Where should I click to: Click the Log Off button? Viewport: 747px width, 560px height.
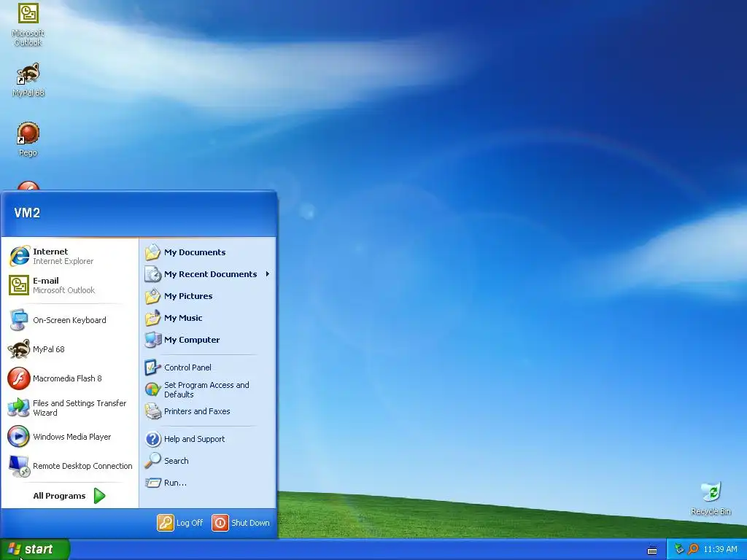point(181,523)
